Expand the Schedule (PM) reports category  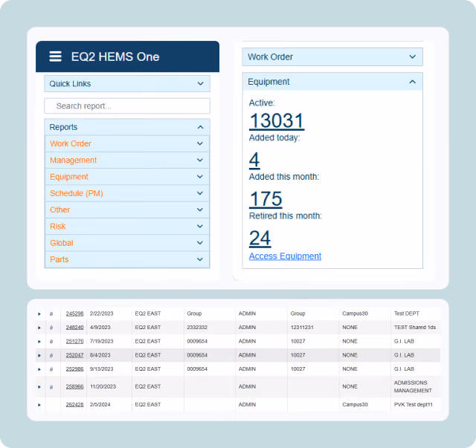point(127,193)
